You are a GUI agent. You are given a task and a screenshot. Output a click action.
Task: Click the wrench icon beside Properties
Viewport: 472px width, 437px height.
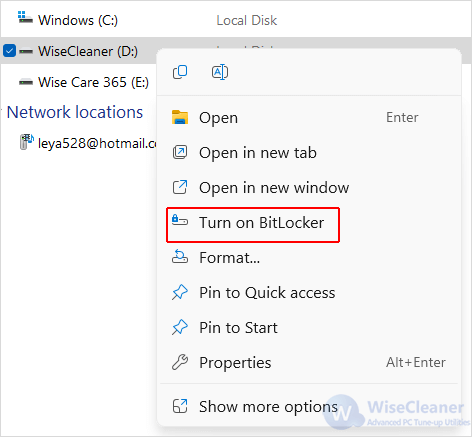tap(180, 362)
